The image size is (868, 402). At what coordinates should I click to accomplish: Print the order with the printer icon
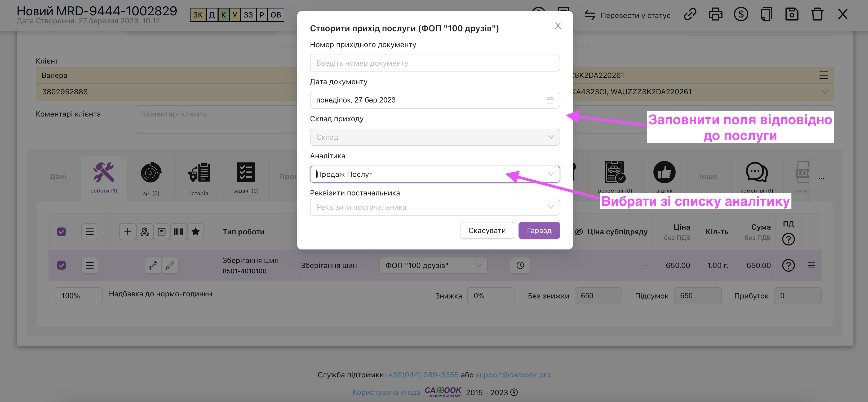[x=715, y=15]
